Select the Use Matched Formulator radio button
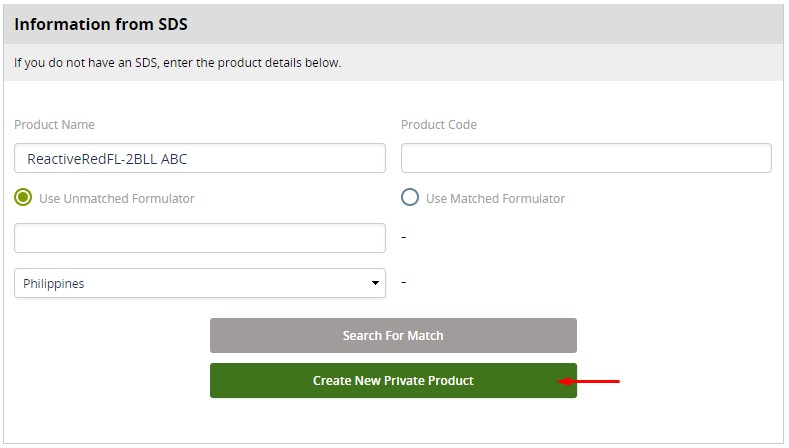 (410, 198)
